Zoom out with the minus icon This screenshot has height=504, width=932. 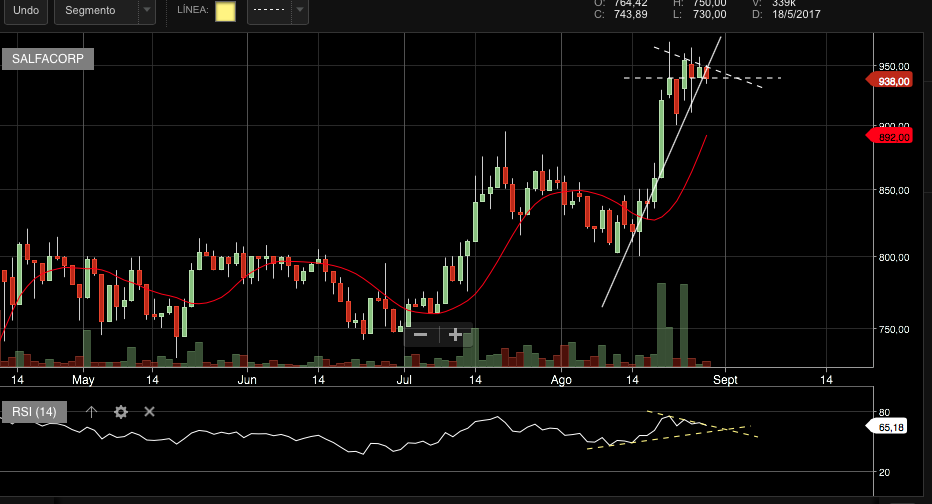click(x=420, y=335)
